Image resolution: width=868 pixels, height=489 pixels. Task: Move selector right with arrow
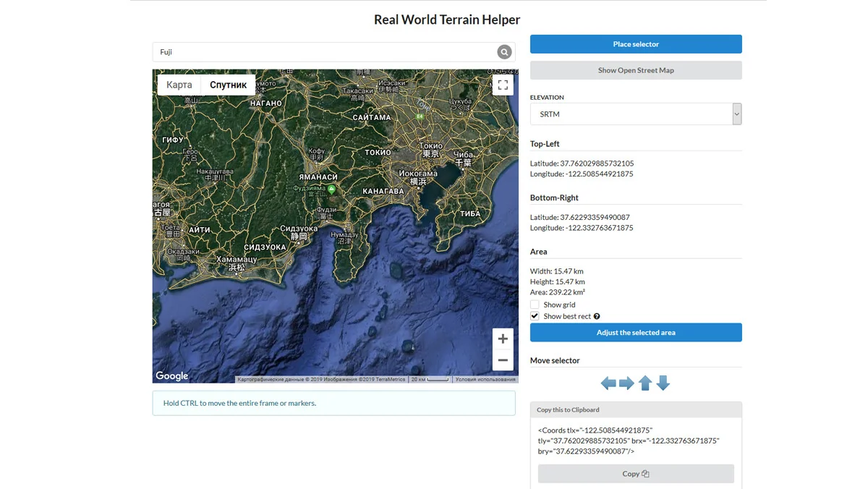pos(626,383)
